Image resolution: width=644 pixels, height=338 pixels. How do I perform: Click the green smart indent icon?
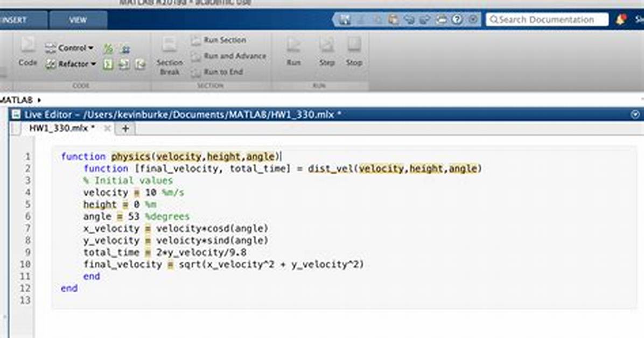click(108, 64)
